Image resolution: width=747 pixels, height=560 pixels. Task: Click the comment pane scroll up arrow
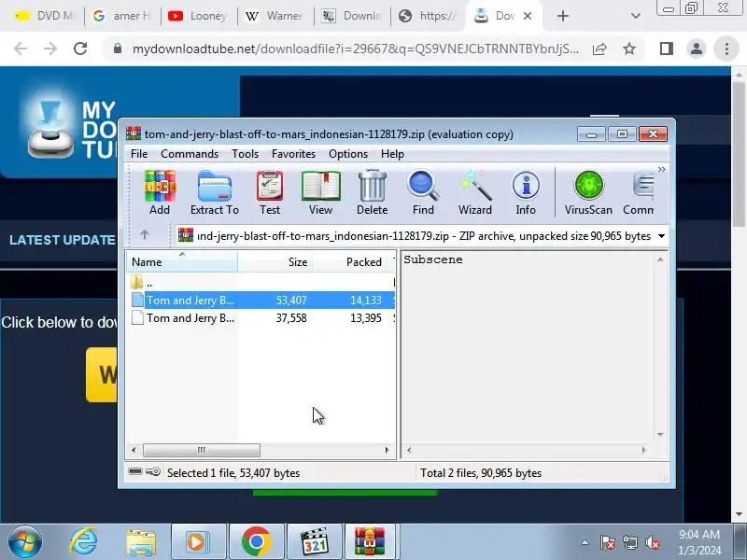click(x=660, y=259)
